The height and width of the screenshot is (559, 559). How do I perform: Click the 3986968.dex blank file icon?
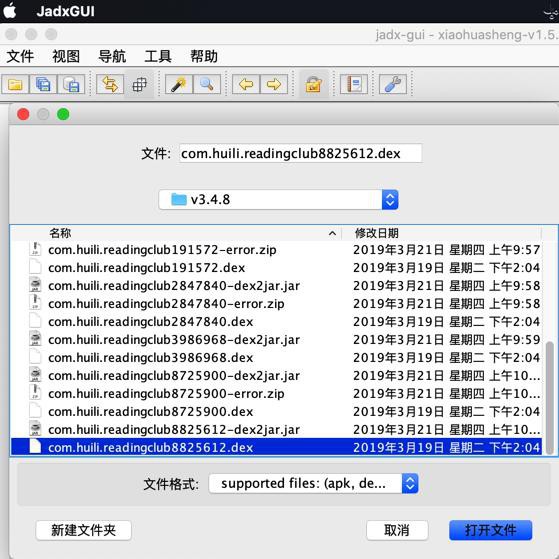pos(35,357)
